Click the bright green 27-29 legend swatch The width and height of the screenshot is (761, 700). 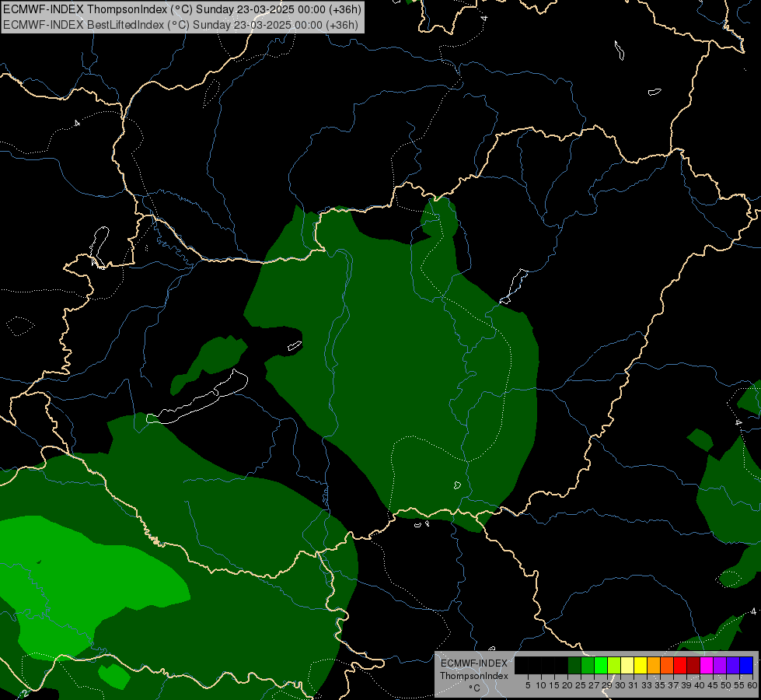click(x=601, y=665)
